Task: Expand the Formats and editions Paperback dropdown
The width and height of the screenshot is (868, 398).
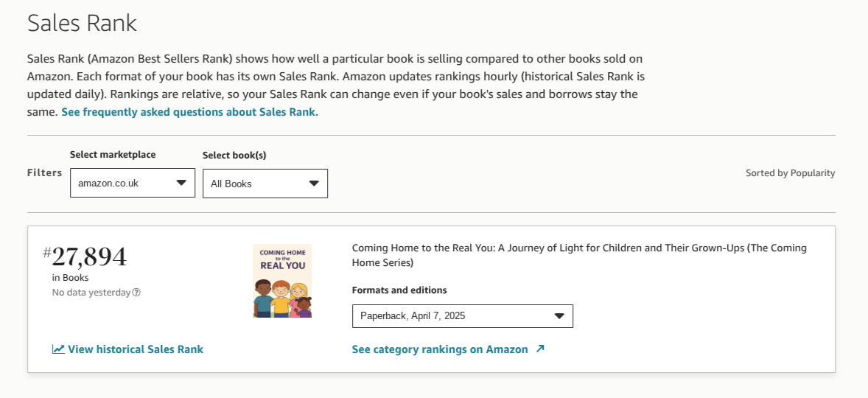Action: tap(462, 316)
